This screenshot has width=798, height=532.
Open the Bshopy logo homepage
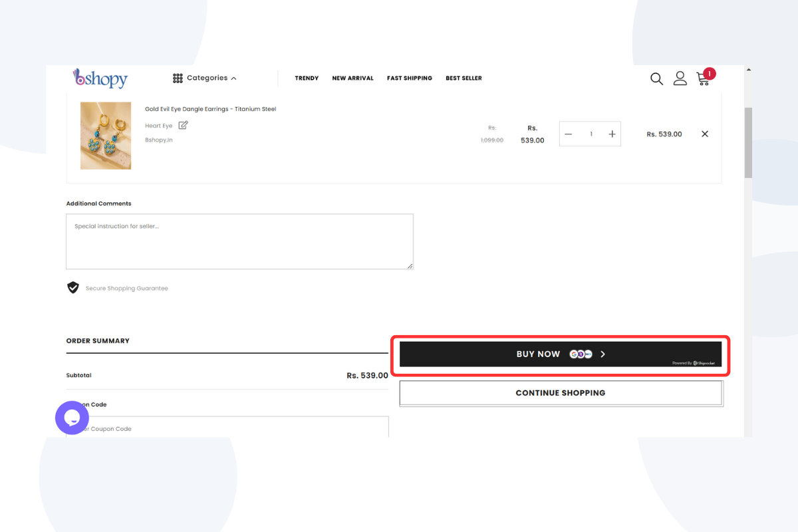(x=100, y=78)
